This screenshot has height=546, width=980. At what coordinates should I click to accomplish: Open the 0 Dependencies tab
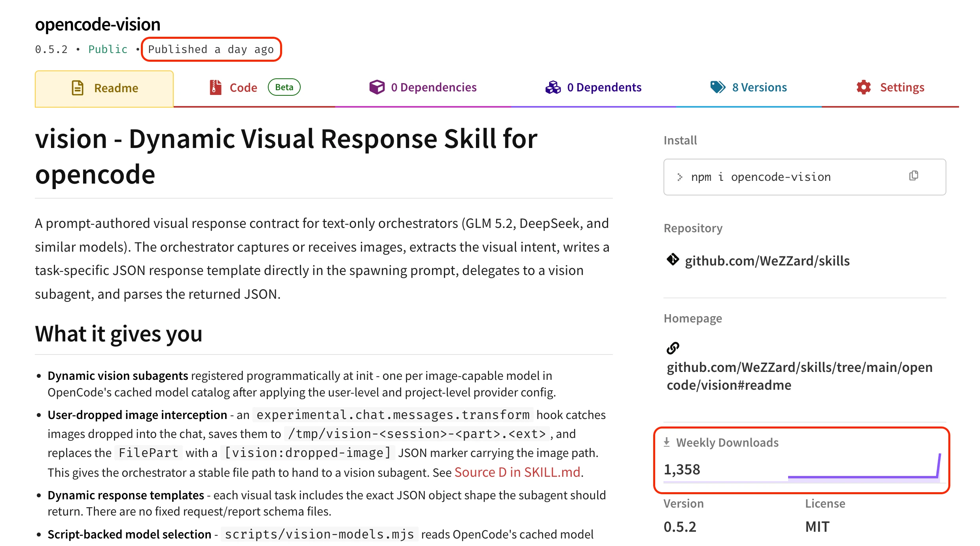pyautogui.click(x=423, y=87)
